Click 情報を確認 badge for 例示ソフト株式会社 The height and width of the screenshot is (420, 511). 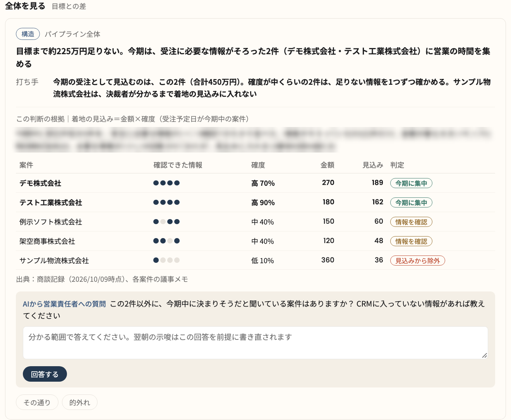(x=411, y=222)
